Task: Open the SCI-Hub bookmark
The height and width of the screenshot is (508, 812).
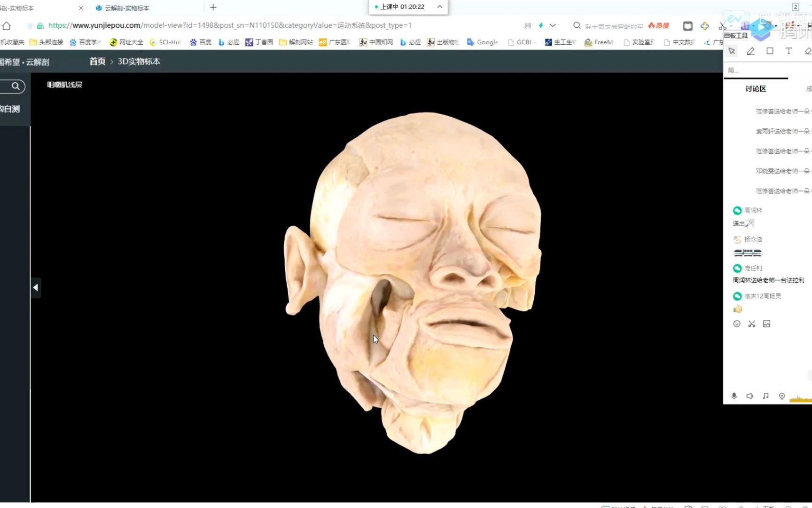Action: [165, 42]
